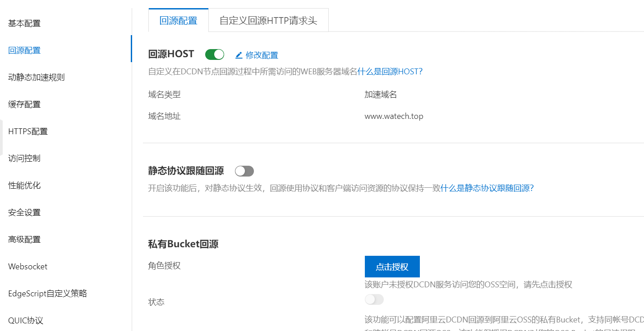Click the sidebar collapse handle on left edge
The width and height of the screenshot is (644, 331).
point(1,137)
